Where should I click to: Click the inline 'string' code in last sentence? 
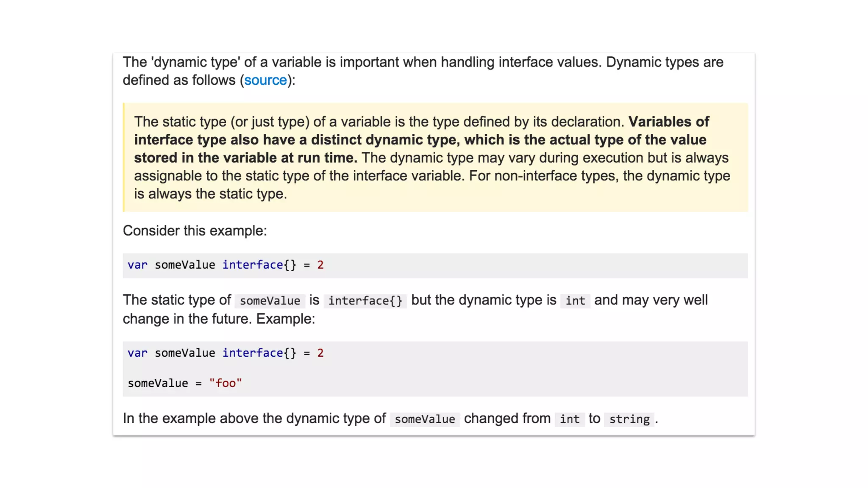point(629,419)
